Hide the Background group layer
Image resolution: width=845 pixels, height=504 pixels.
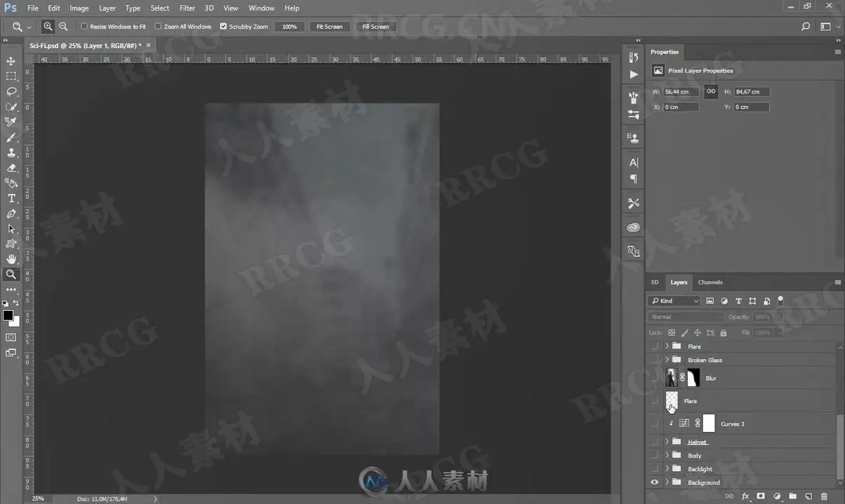654,482
